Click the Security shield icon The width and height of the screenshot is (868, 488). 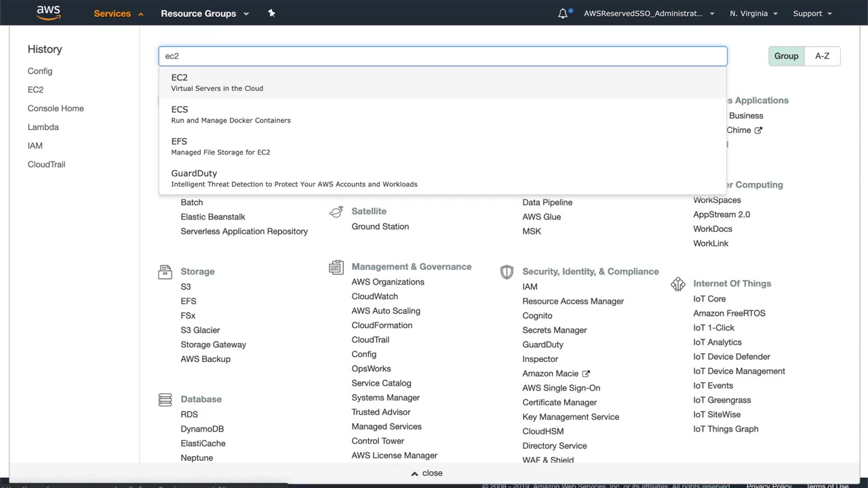507,272
